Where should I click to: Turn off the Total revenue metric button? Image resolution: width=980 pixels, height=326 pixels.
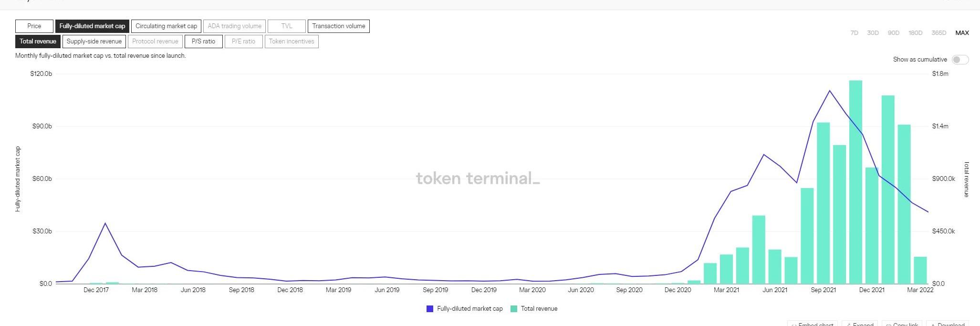click(x=38, y=42)
